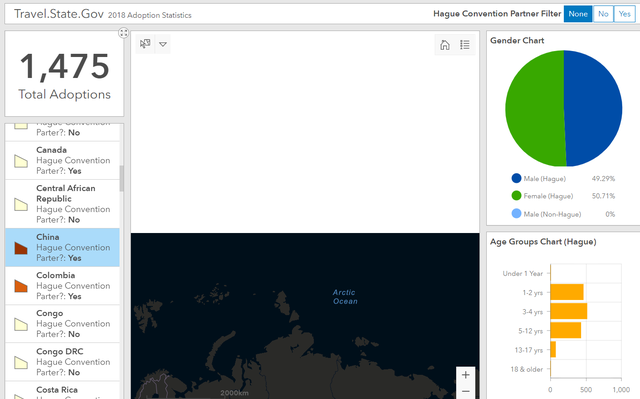
Task: Click the country list scrollbar thumb
Action: coord(122,178)
